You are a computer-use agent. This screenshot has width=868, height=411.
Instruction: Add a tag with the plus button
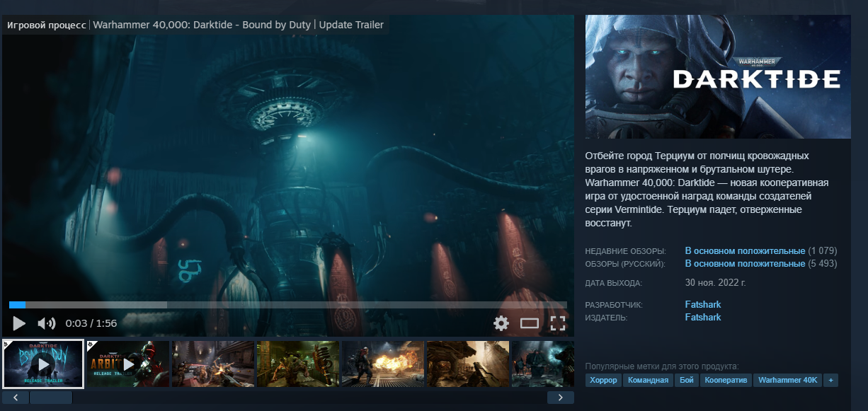(x=830, y=381)
